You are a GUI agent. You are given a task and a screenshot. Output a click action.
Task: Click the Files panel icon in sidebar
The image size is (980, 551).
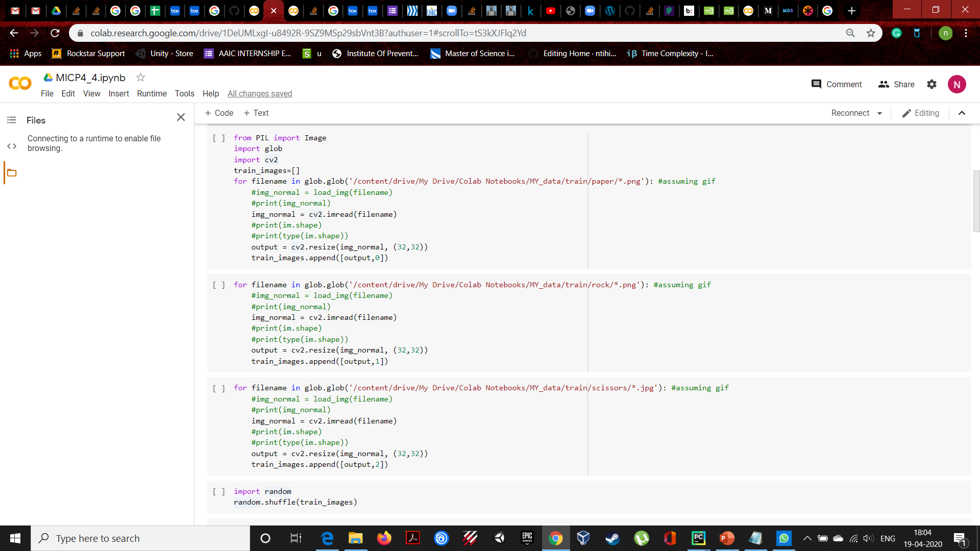pyautogui.click(x=11, y=173)
